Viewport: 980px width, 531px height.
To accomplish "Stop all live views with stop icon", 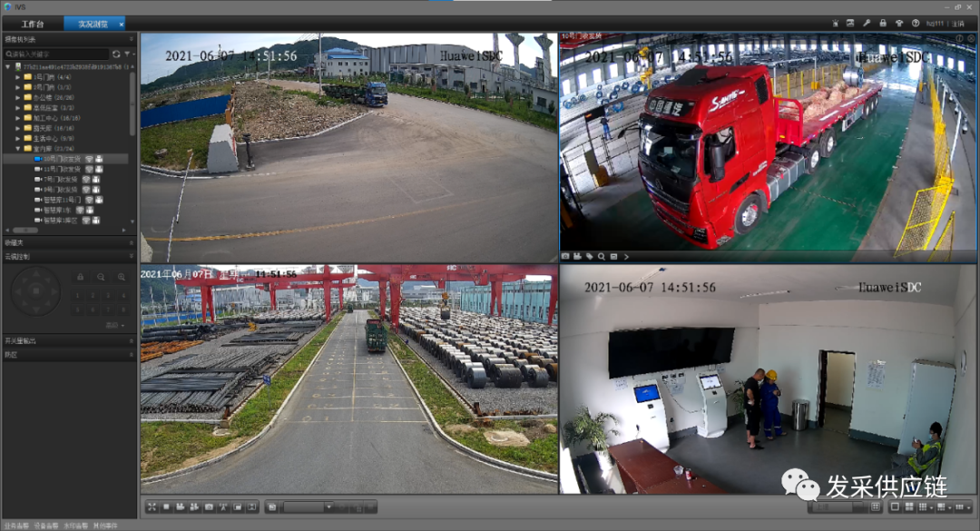I will point(166,506).
